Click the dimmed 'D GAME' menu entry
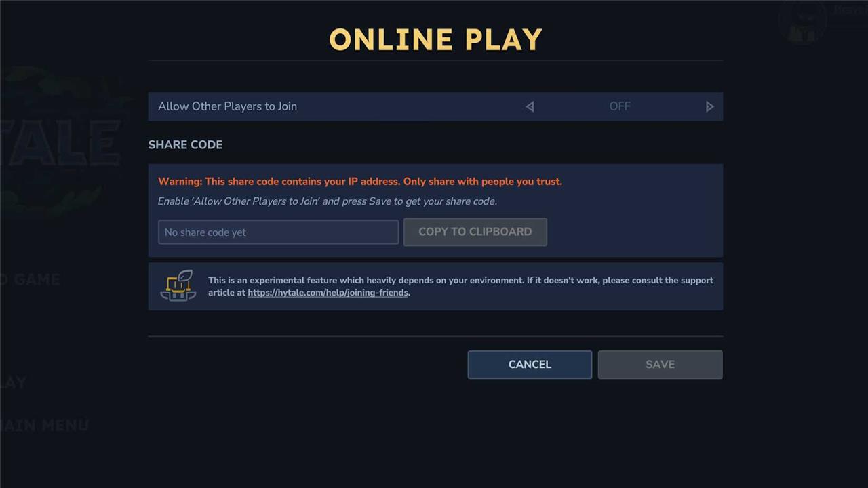 click(30, 279)
